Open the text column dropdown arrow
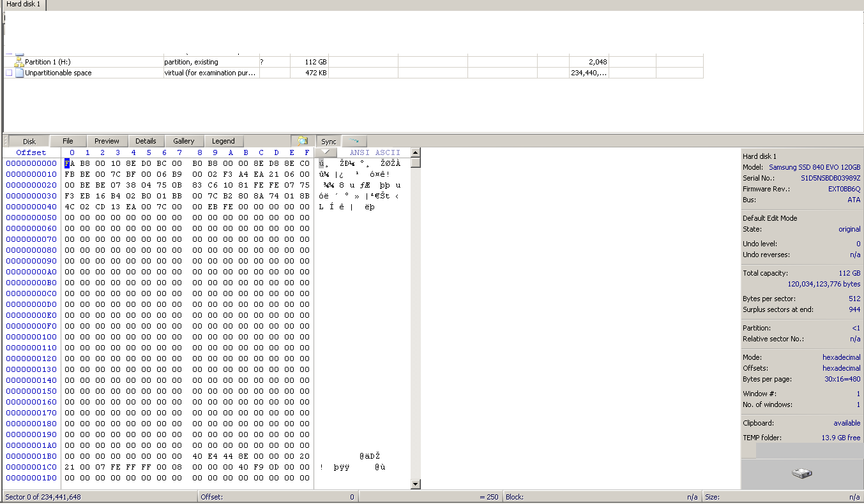This screenshot has height=504, width=864. [x=326, y=152]
